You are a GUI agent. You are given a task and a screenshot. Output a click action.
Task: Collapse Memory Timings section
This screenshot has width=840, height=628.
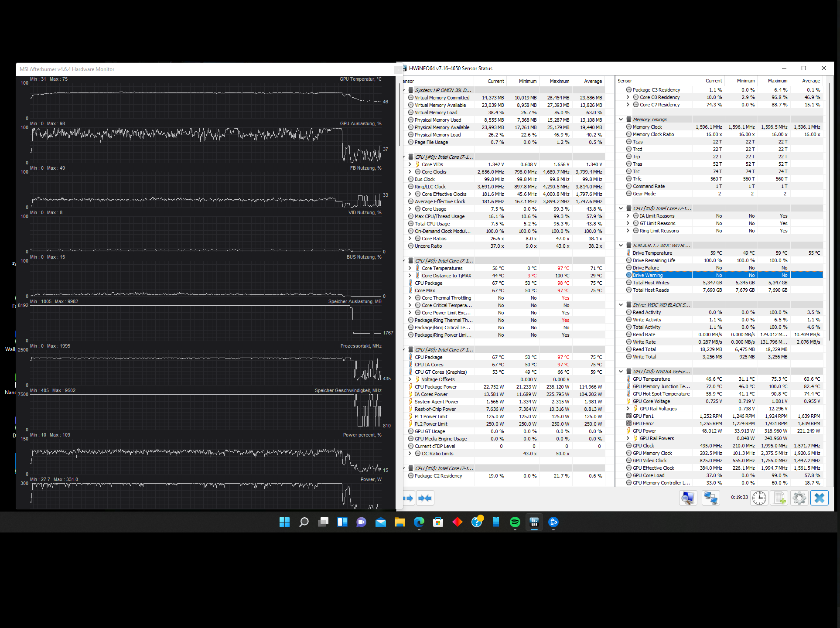click(x=621, y=119)
